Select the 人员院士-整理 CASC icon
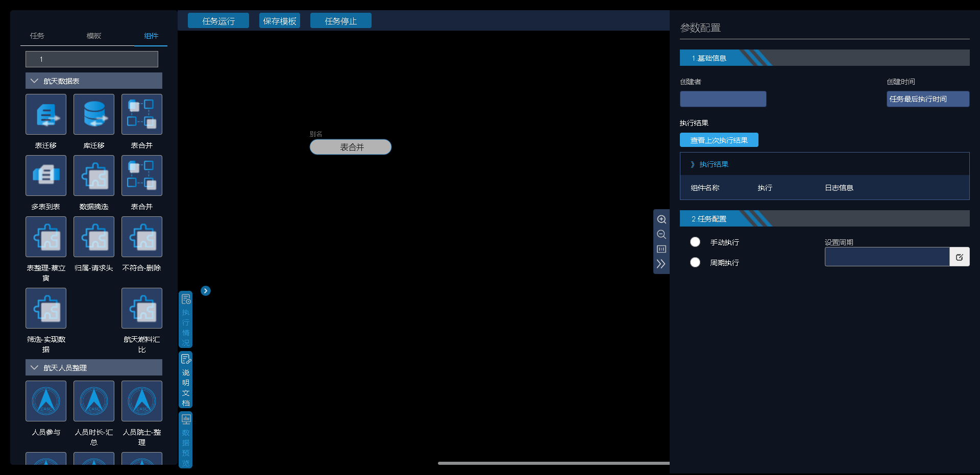The image size is (980, 475). [142, 401]
